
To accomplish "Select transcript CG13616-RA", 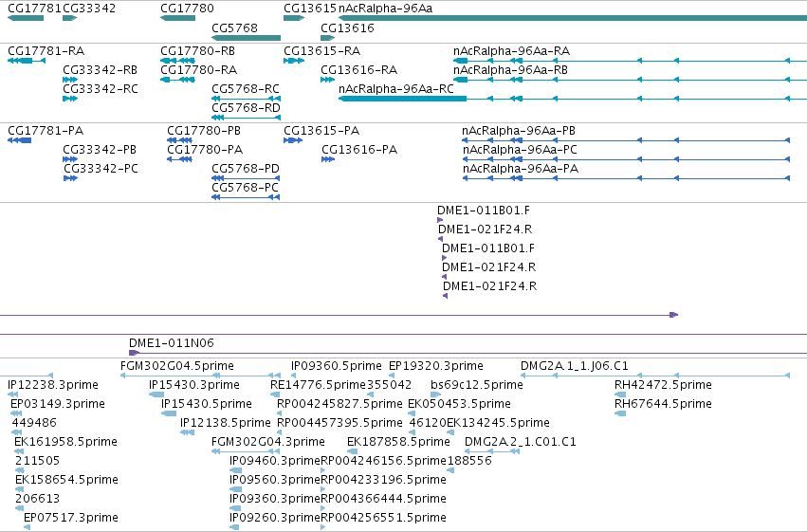I will [358, 70].
